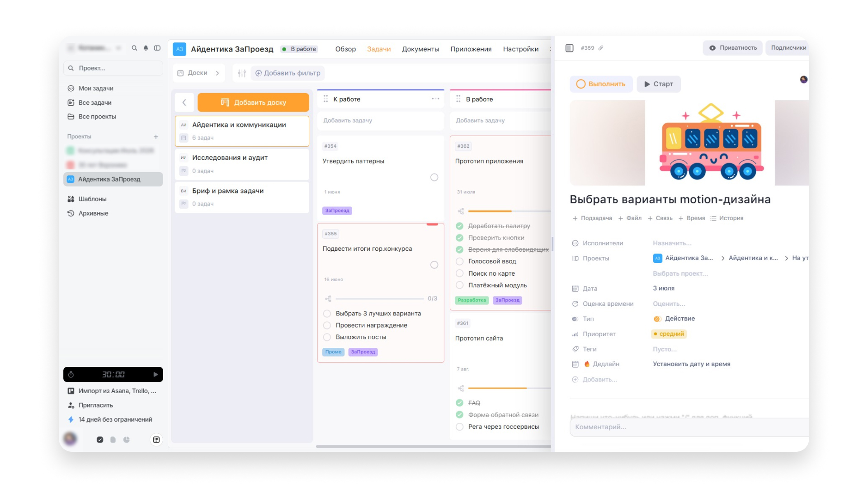Screen dimensions: 868x488
Task: Click the grid apps icon in bottom bar
Action: click(156, 440)
